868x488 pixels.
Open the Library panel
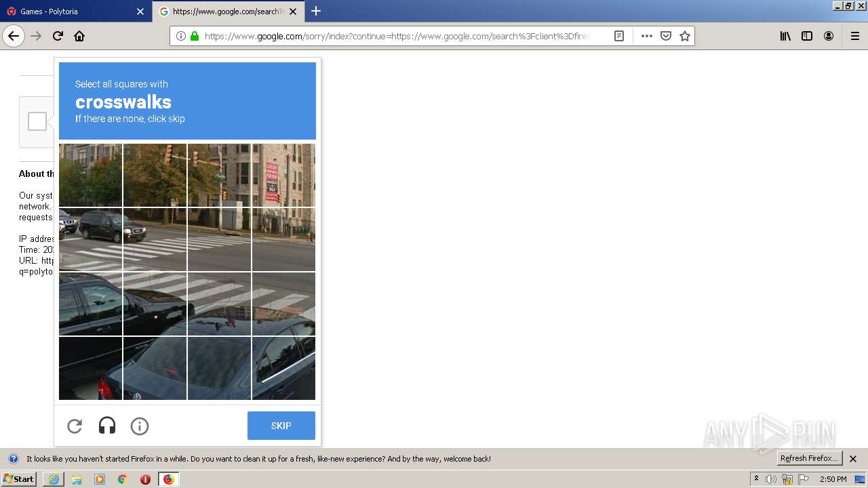[x=785, y=36]
